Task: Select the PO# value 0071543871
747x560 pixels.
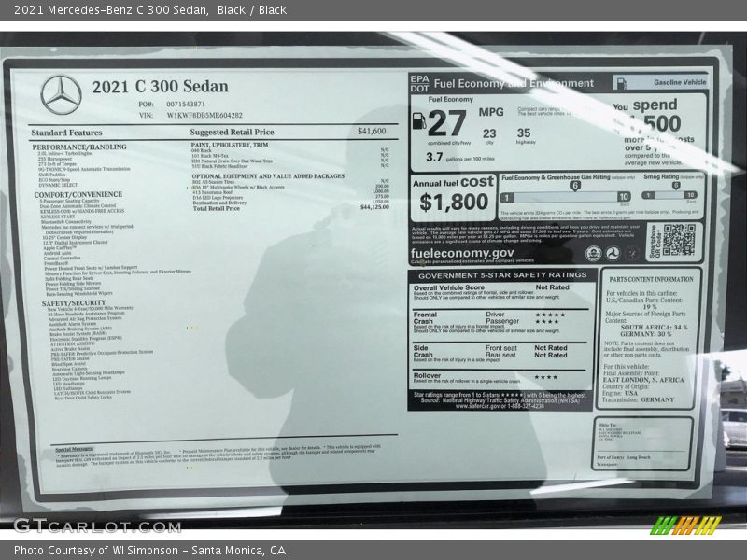Action: pos(186,104)
